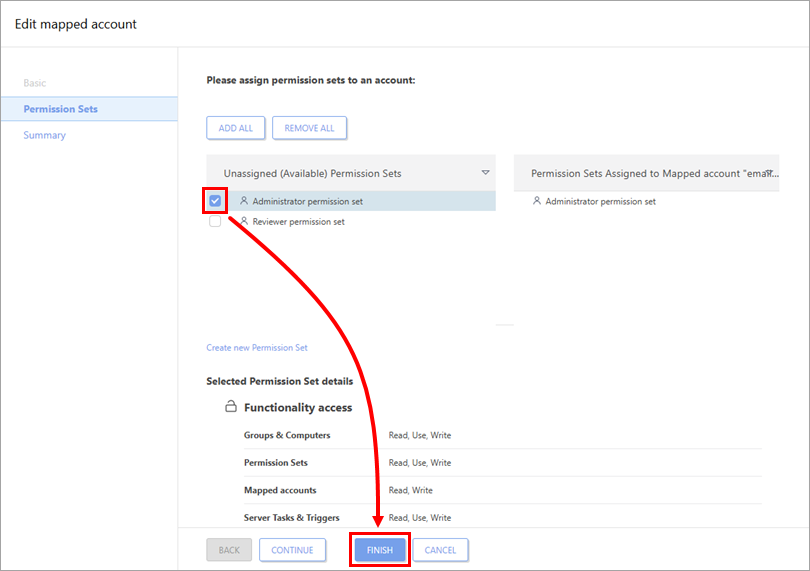Select Administrator permission set in assigned list
Image resolution: width=810 pixels, height=571 pixels.
point(600,201)
